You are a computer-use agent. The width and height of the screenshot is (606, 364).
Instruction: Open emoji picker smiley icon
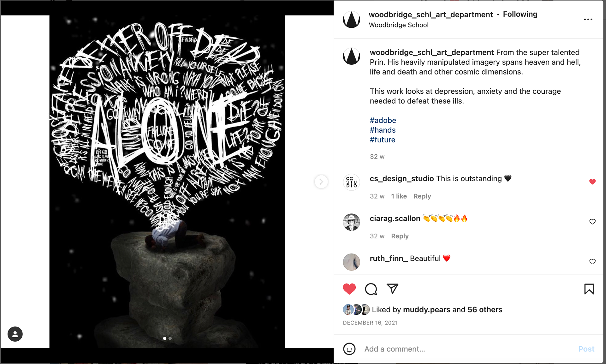[349, 349]
